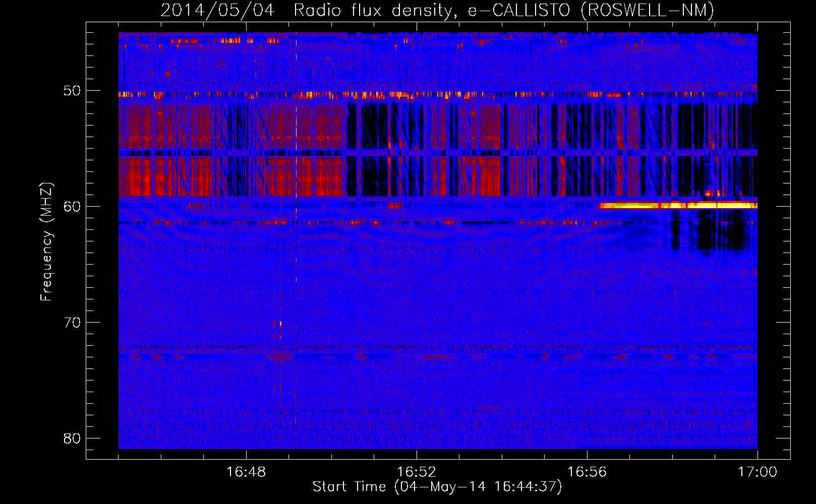
Task: Click the 50 MHz frequency tick label
Action: [x=72, y=91]
